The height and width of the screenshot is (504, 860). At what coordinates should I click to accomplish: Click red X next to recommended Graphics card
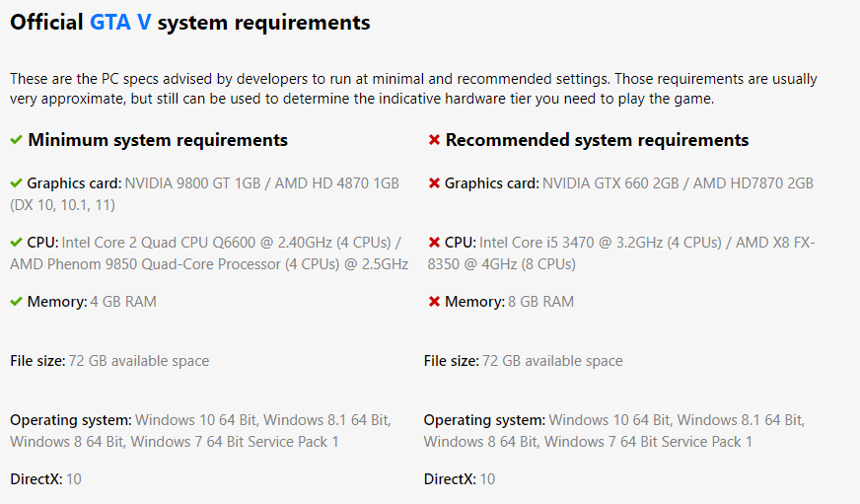434,183
